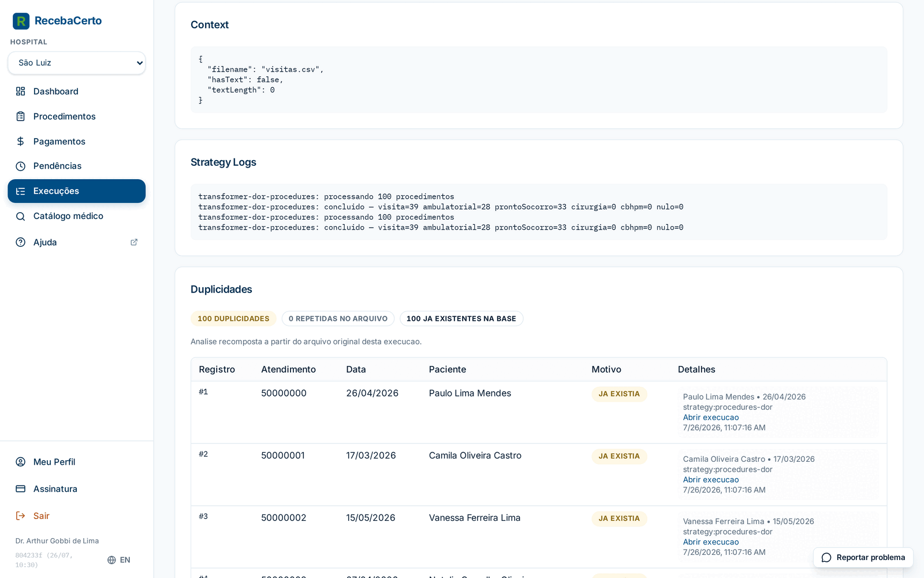Switch language to EN
Image resolution: width=924 pixels, height=578 pixels.
coord(119,560)
